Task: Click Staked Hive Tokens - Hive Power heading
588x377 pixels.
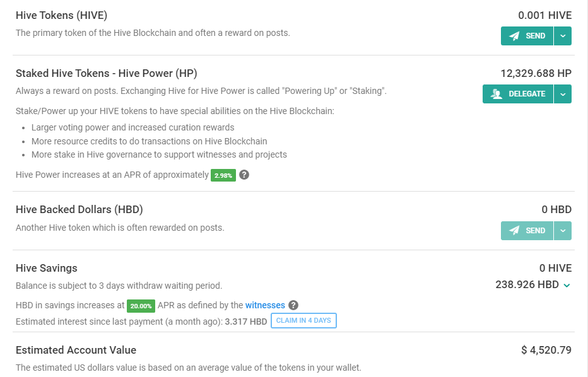Action: click(107, 74)
